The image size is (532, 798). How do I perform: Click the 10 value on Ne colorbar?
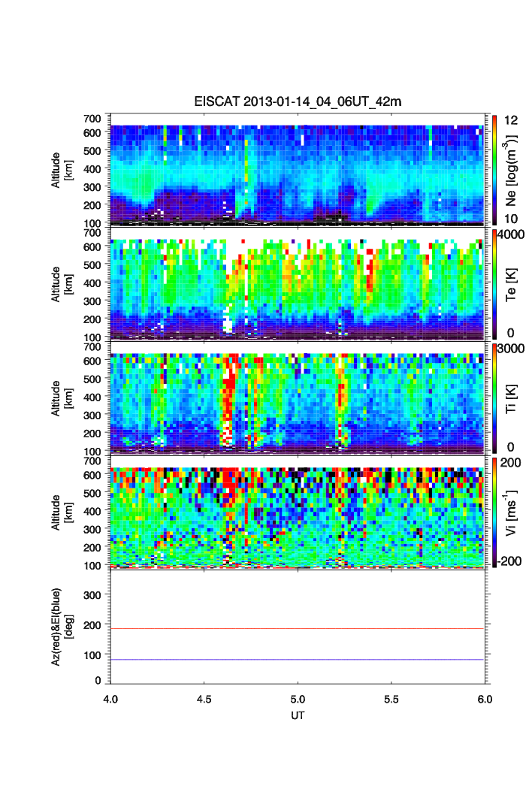coord(511,219)
